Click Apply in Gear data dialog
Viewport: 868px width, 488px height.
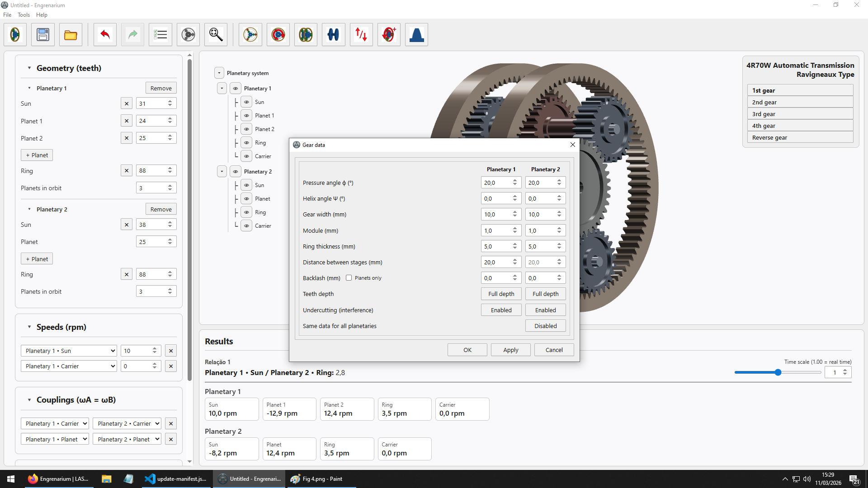510,350
